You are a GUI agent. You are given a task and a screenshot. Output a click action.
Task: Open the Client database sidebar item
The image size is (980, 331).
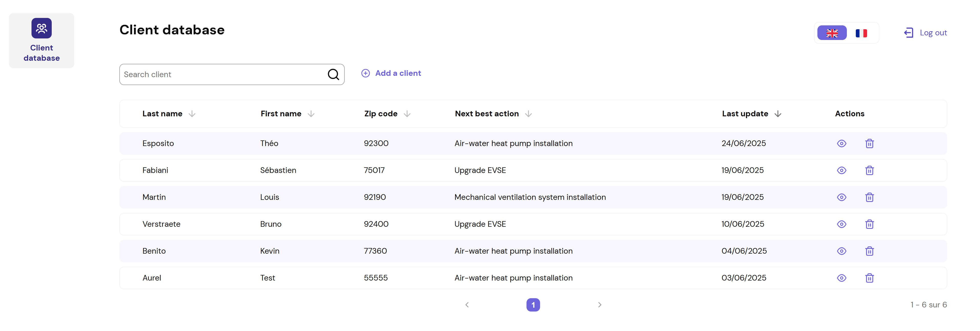click(41, 41)
